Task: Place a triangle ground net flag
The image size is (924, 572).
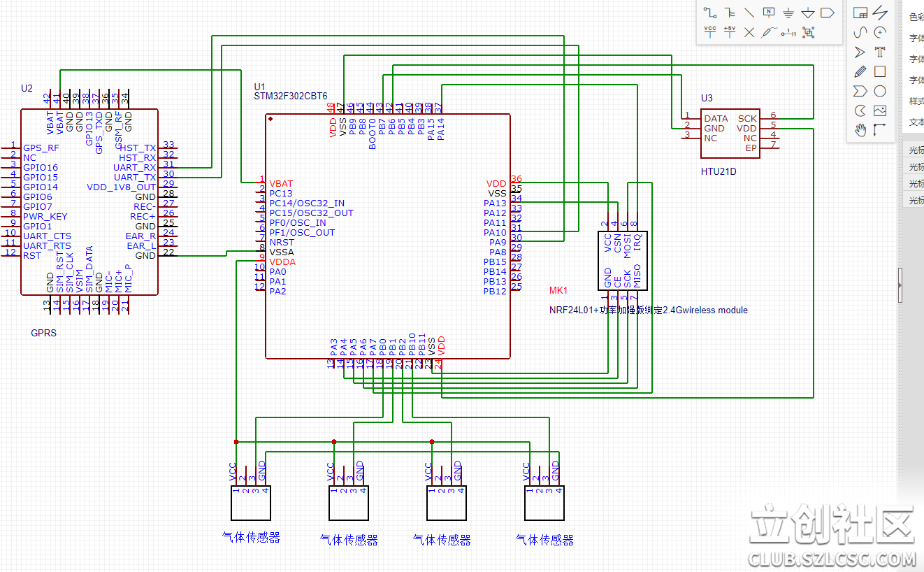Action: [x=808, y=13]
